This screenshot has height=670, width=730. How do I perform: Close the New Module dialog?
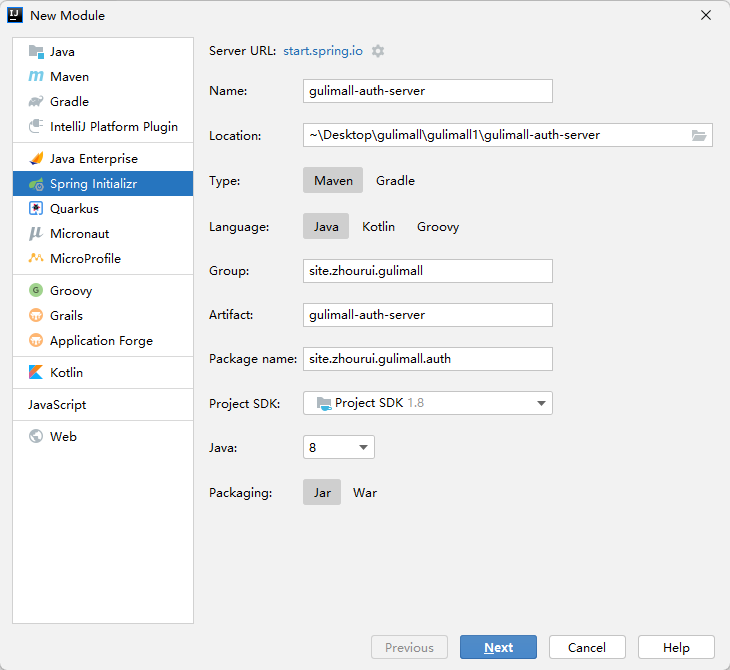[706, 15]
